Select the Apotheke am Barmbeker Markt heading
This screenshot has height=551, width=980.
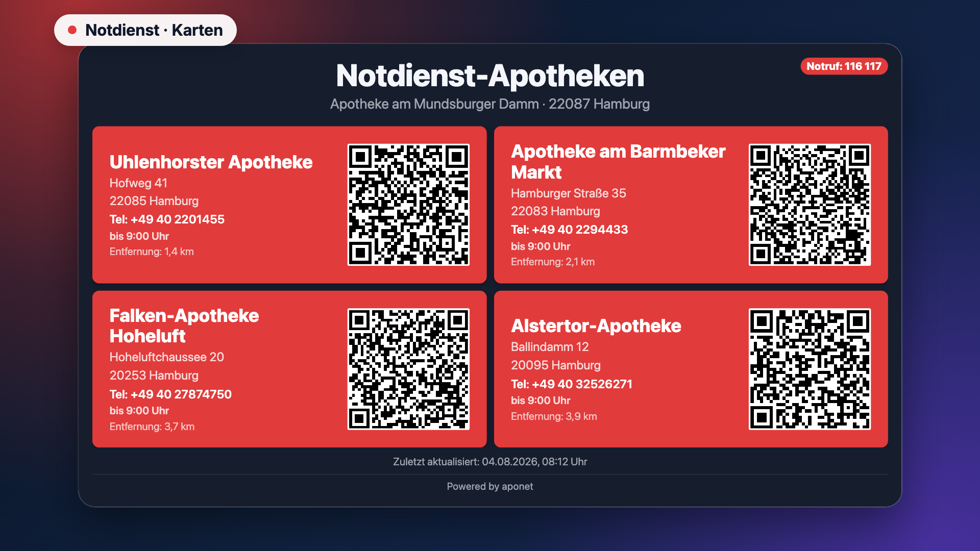618,162
